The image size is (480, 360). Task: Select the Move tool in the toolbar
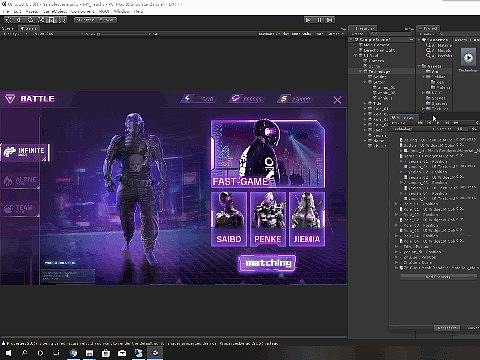click(x=19, y=20)
